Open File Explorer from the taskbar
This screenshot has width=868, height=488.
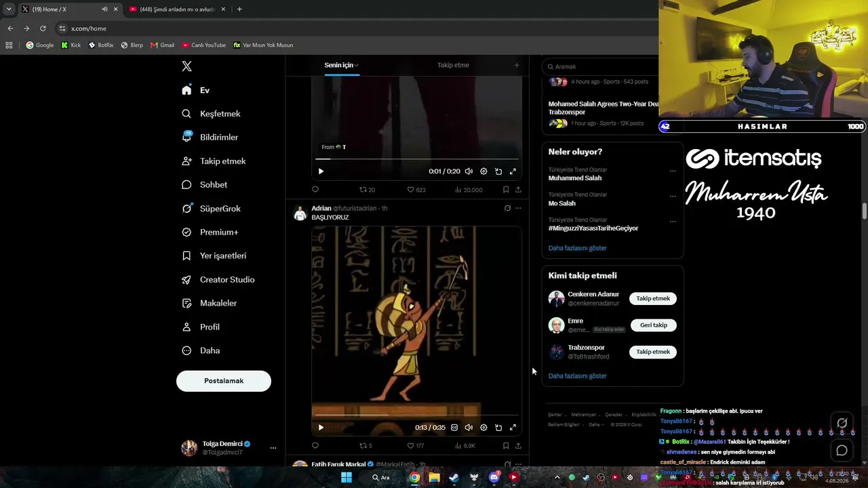point(434,477)
